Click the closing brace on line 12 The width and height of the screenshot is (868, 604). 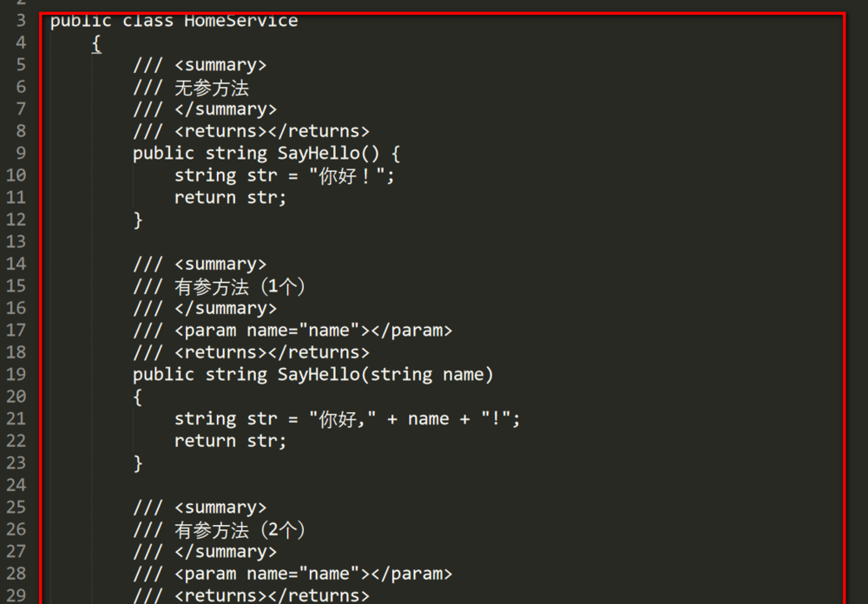point(137,220)
